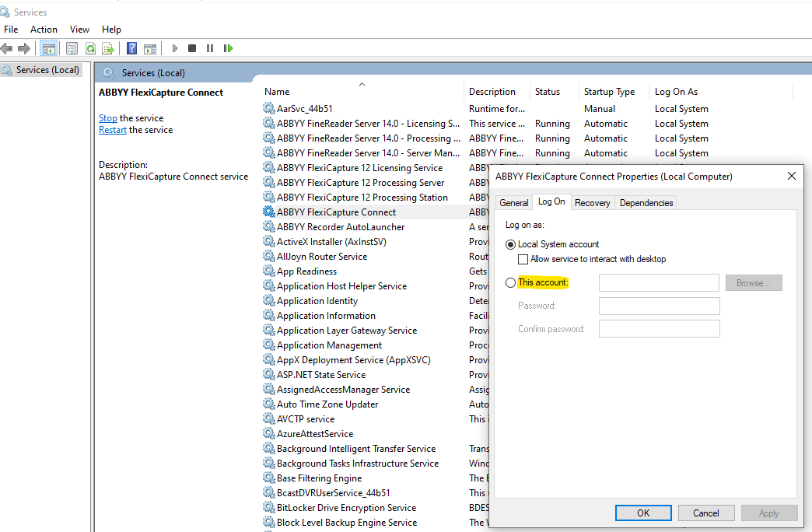Toggle the Show/Hide Action Pane toolbar icon
The height and width of the screenshot is (532, 812).
click(x=150, y=49)
